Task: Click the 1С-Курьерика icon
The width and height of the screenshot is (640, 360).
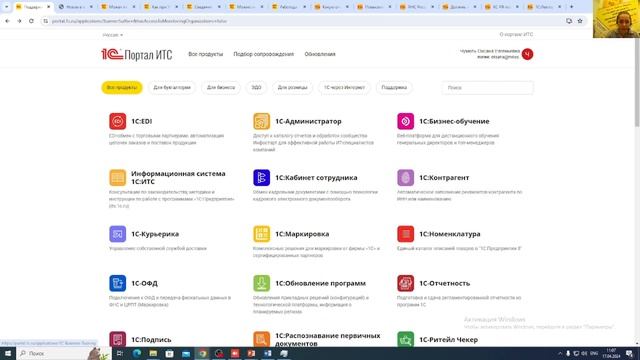Action: pyautogui.click(x=118, y=234)
